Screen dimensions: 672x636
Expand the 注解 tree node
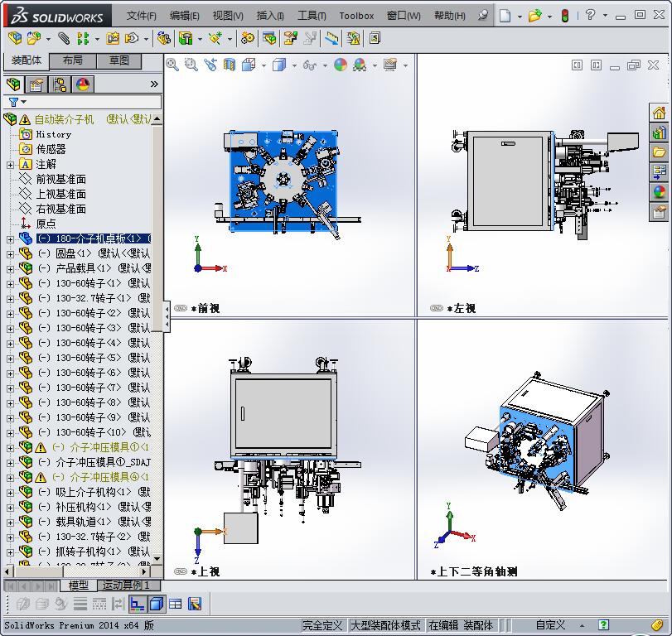[10, 165]
